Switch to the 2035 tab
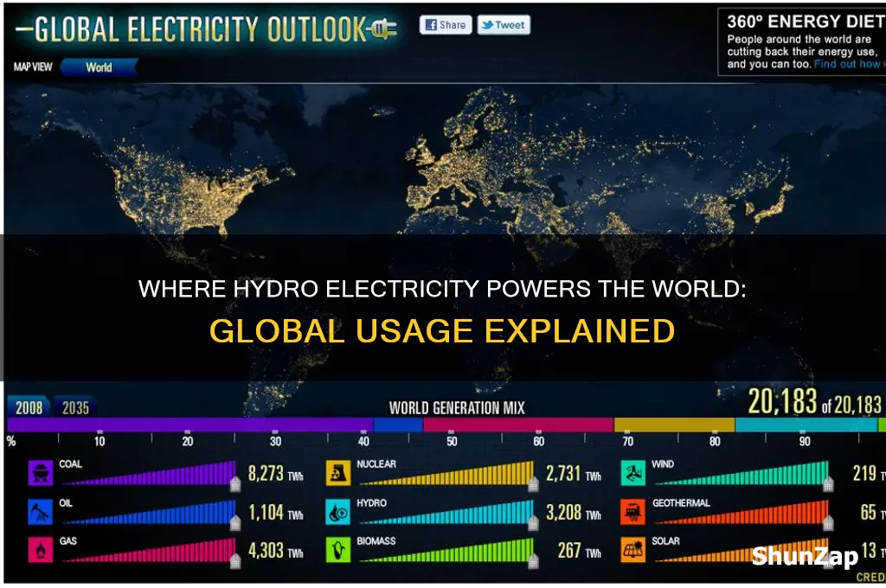 (x=75, y=407)
